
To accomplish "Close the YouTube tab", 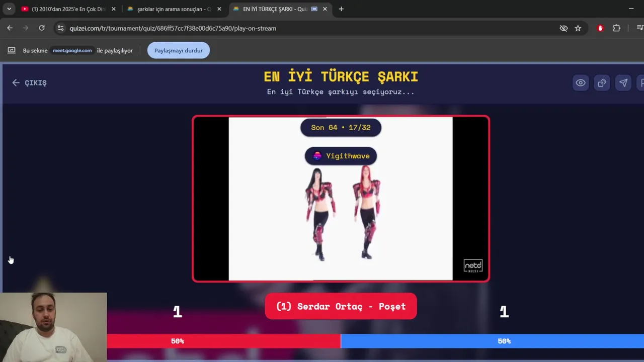I will click(114, 9).
